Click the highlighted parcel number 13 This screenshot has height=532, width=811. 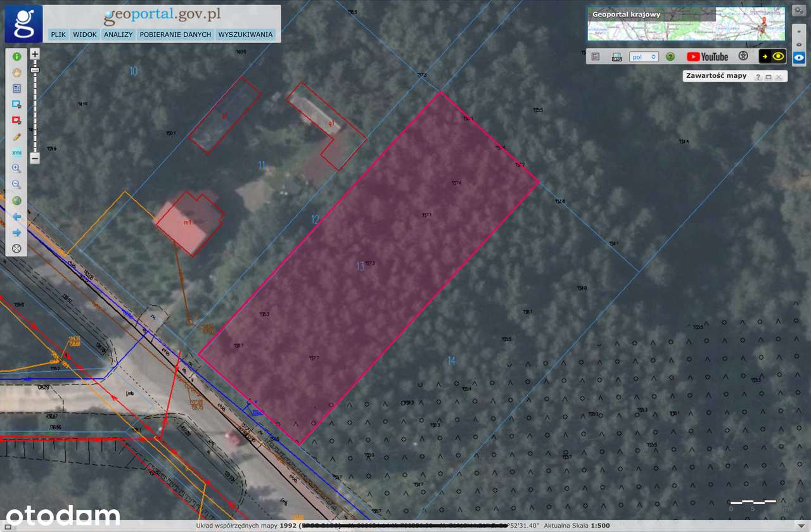coord(361,267)
